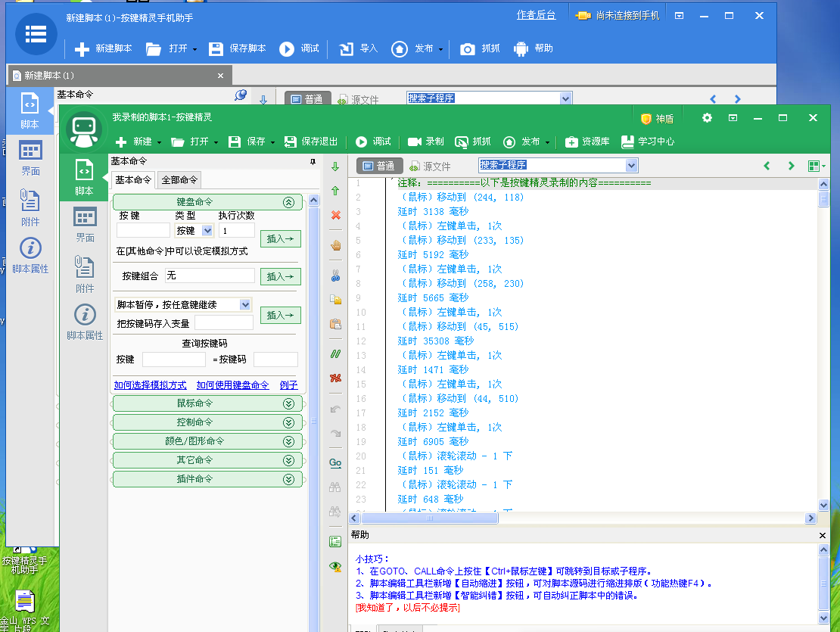The image size is (840, 632).
Task: Click the copy icon in vertical toolbar
Action: coord(335,300)
